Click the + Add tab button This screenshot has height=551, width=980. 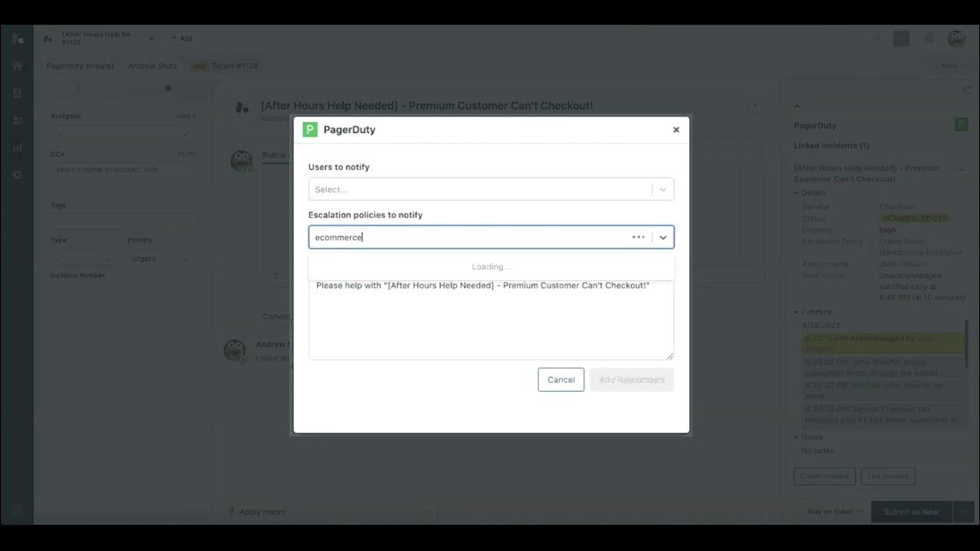coord(181,38)
